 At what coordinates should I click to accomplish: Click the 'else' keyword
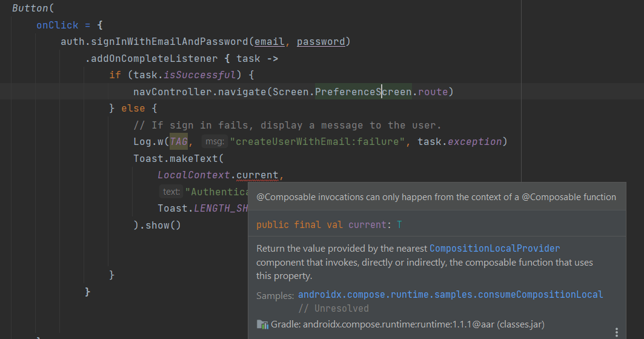click(133, 109)
